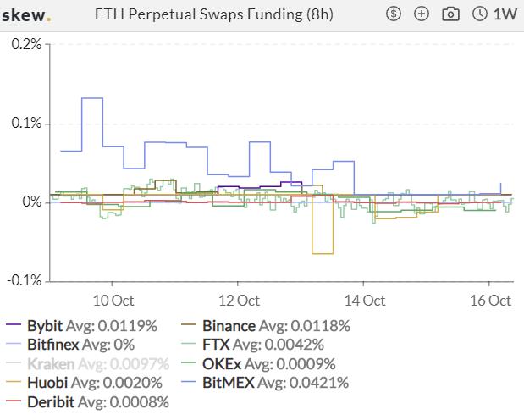Click BitMEX Avg: 0.0421% value

click(x=303, y=383)
